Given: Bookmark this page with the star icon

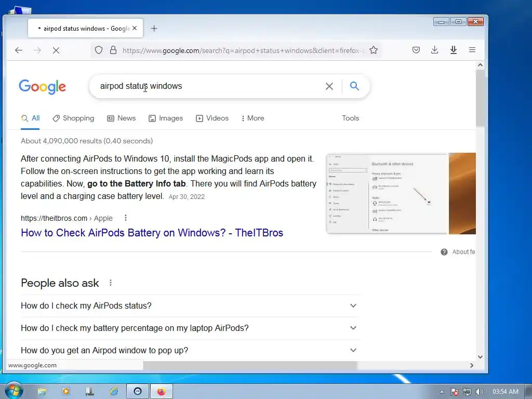Looking at the screenshot, I should [x=374, y=50].
